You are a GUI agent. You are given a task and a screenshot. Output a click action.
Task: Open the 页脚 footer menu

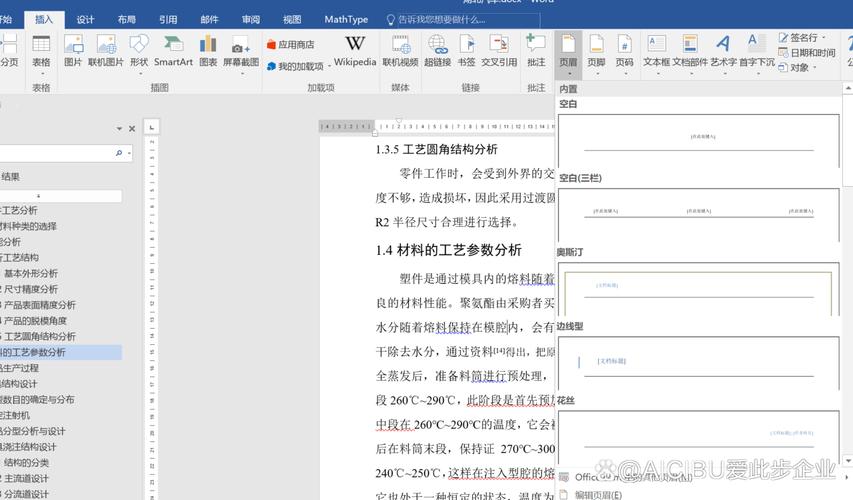pos(596,53)
